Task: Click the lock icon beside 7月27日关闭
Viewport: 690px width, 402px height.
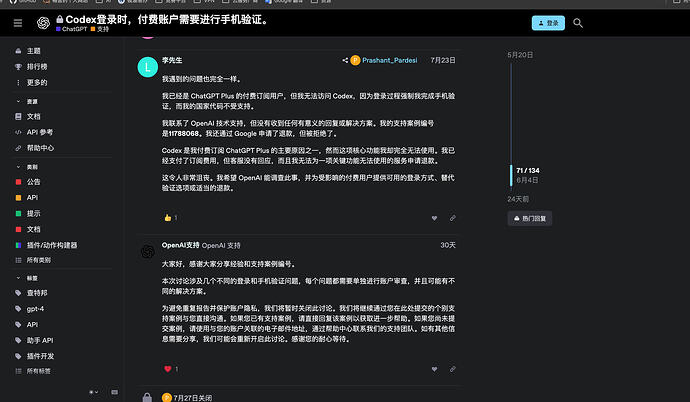Action: point(147,398)
